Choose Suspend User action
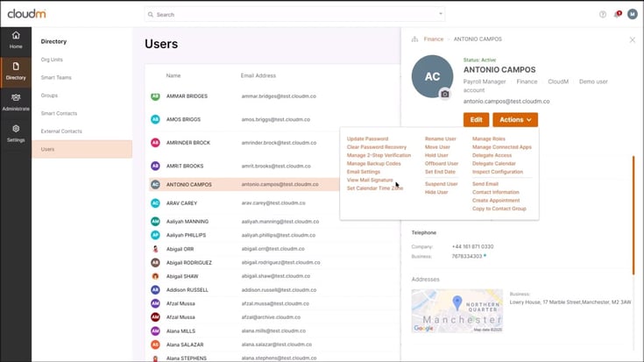644x362 pixels. (x=441, y=184)
